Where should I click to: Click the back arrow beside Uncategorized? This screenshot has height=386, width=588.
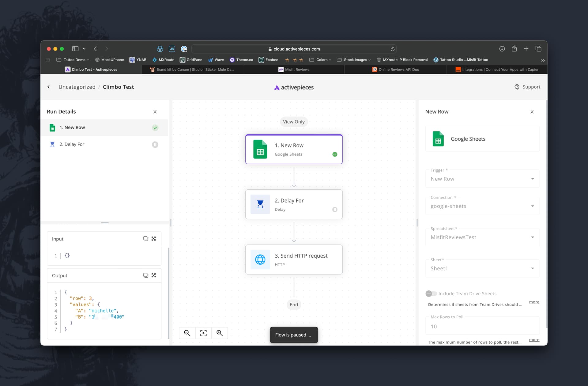[49, 87]
